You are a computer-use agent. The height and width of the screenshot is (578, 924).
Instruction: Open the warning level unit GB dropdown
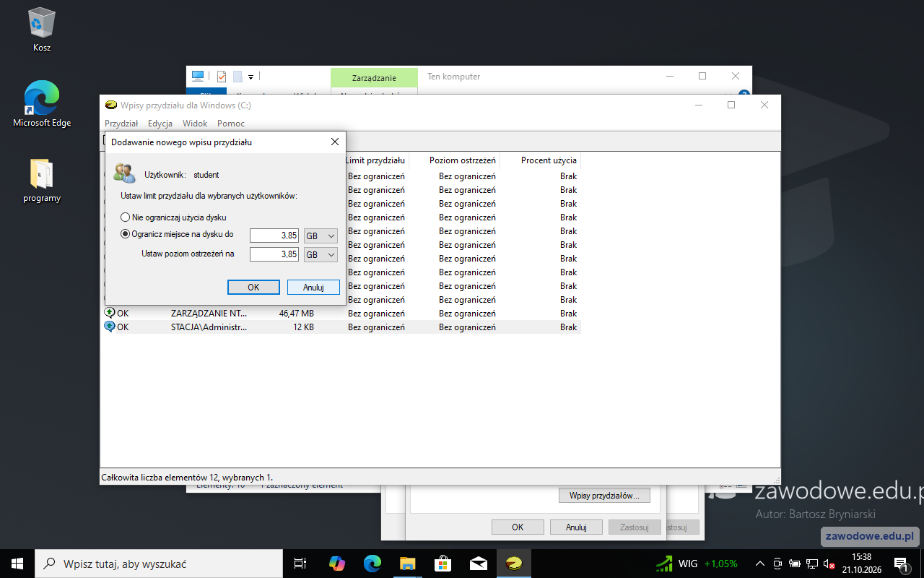coord(321,254)
